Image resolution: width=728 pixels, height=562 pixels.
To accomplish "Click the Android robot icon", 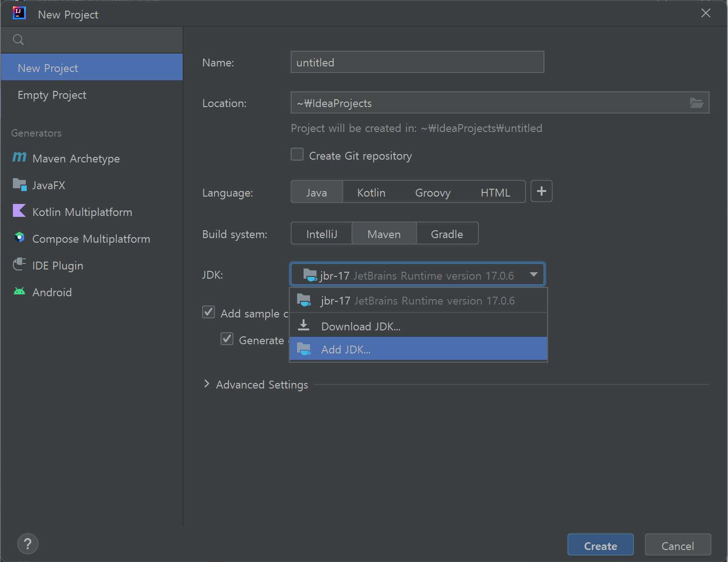I will pos(19,291).
